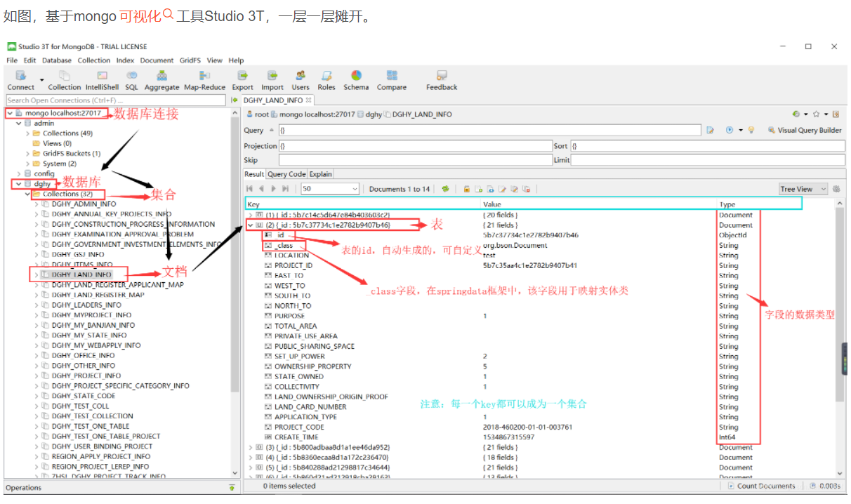Open the Aggregate editor

[162, 80]
